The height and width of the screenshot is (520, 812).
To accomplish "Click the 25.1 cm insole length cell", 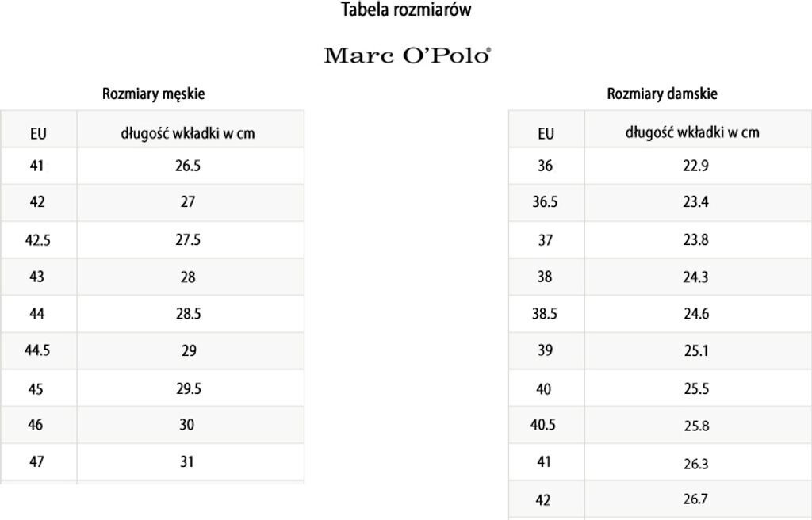I will [x=695, y=350].
